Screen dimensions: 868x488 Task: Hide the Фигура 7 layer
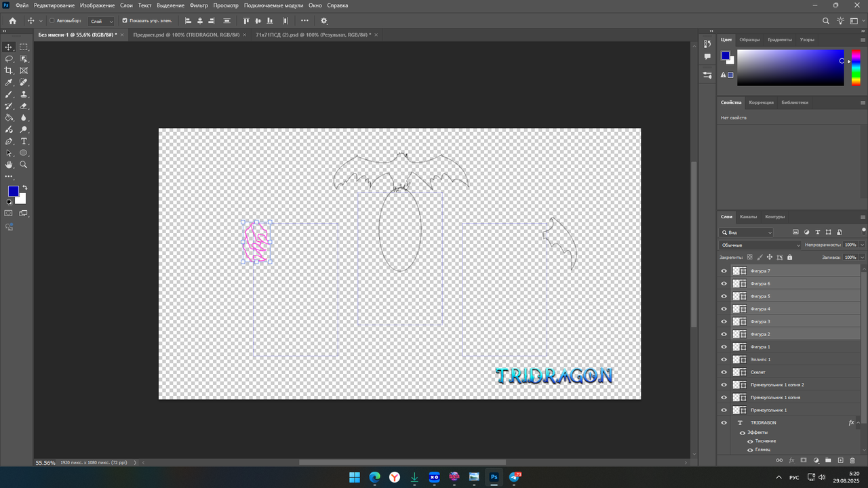click(724, 271)
